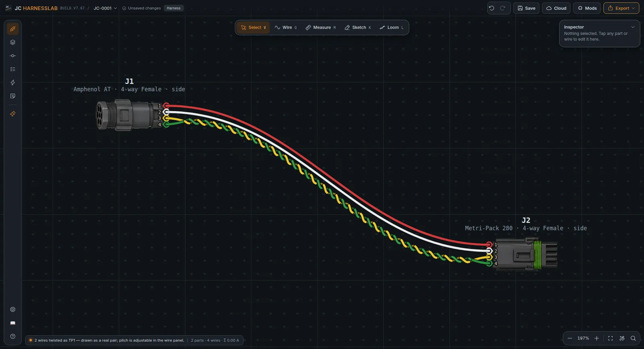Image resolution: width=644 pixels, height=349 pixels.
Task: Select the J1 Amphenol AT connector
Action: (x=130, y=115)
